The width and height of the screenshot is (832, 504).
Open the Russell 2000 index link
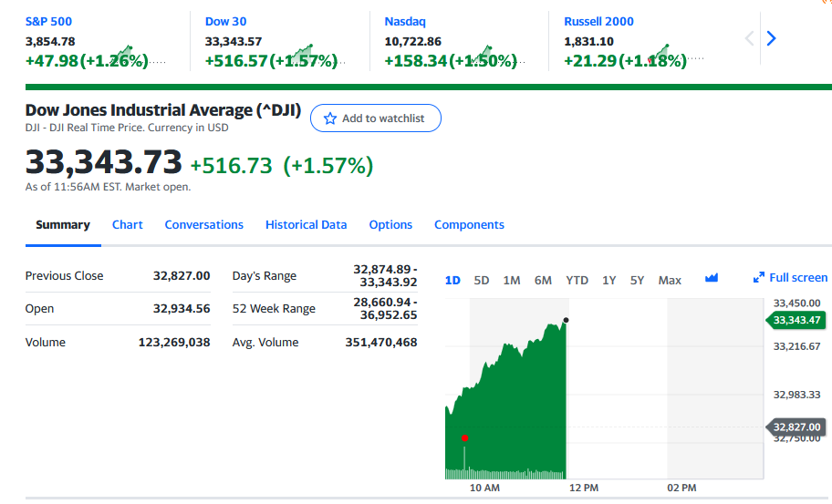click(x=598, y=22)
